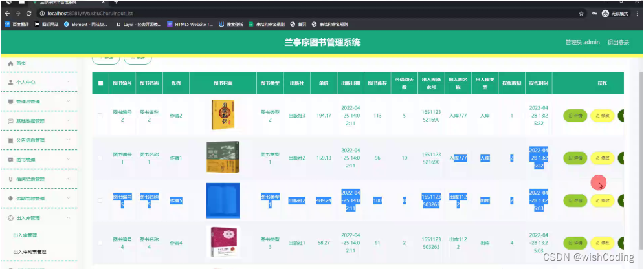Click the incognito mode indicator
This screenshot has height=269, width=644.
click(615, 14)
